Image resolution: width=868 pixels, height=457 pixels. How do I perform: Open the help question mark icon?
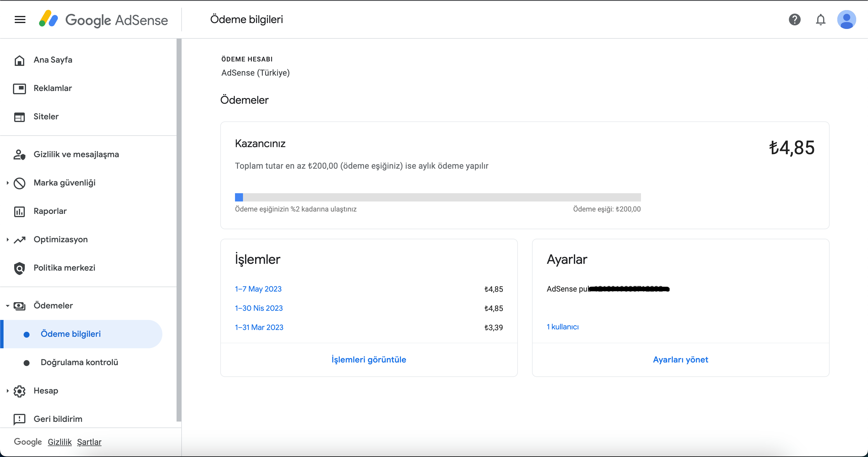click(794, 19)
